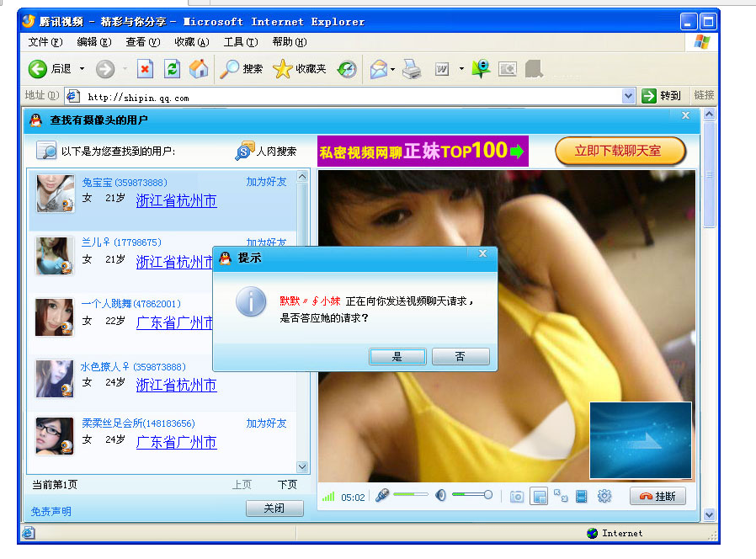Click the video recording film icon

(581, 497)
